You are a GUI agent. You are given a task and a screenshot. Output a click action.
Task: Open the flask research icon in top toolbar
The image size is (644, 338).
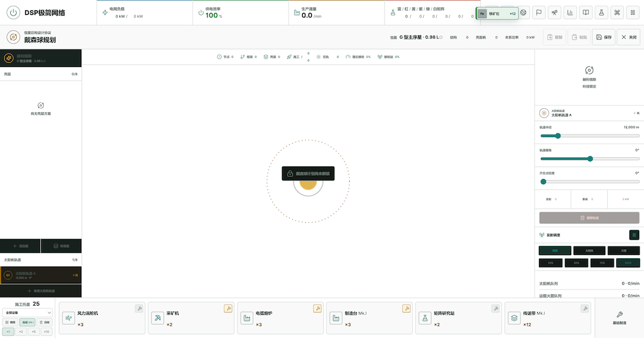point(601,13)
